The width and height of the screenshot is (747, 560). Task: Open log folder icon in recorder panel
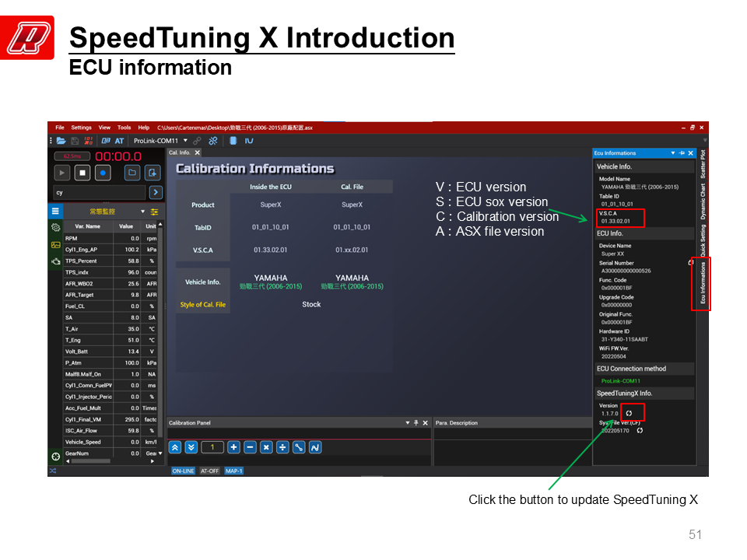coord(132,173)
